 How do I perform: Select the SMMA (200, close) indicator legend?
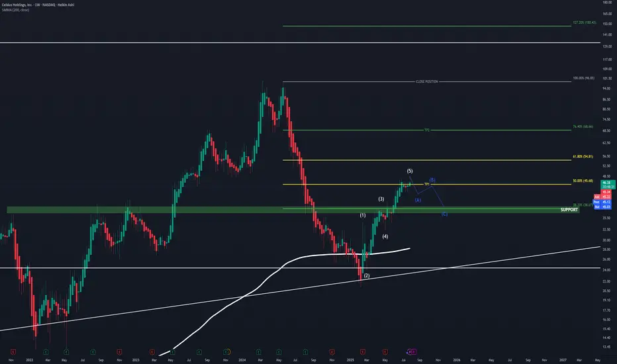click(x=15, y=10)
